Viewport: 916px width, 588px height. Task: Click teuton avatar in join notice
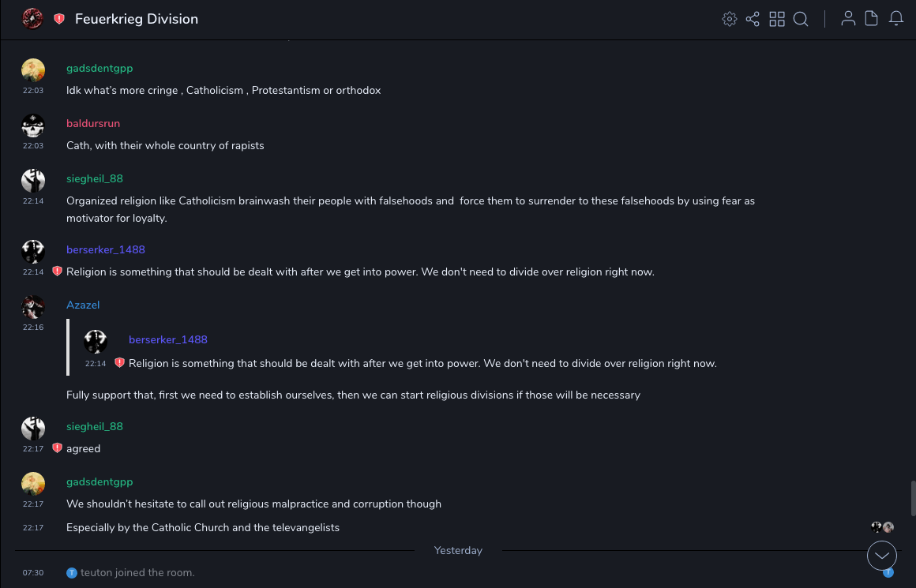pos(72,573)
